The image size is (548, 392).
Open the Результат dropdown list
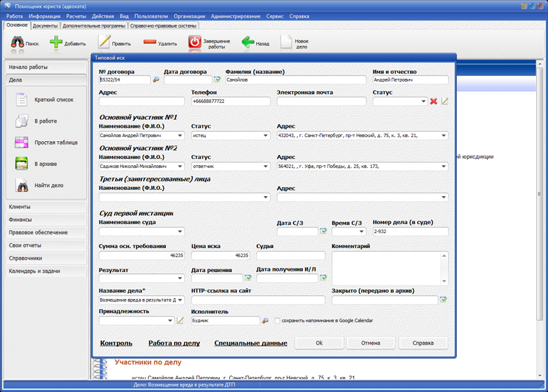tap(180, 278)
